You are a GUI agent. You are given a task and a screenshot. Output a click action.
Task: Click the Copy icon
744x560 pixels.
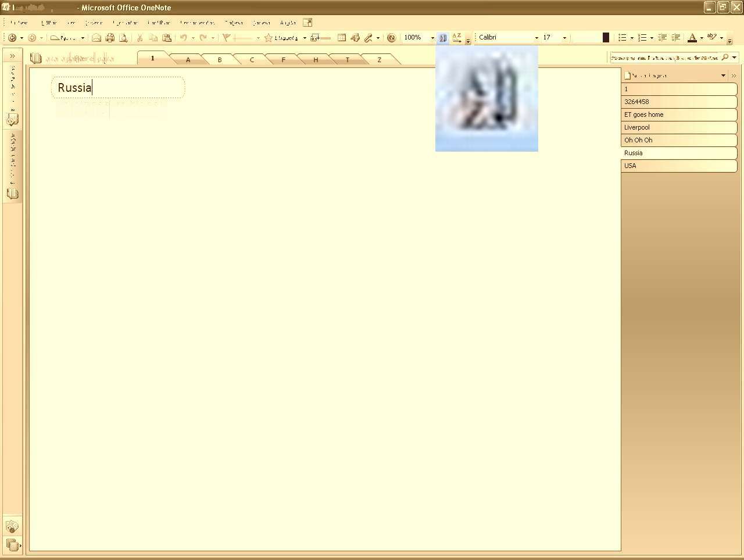(x=153, y=38)
